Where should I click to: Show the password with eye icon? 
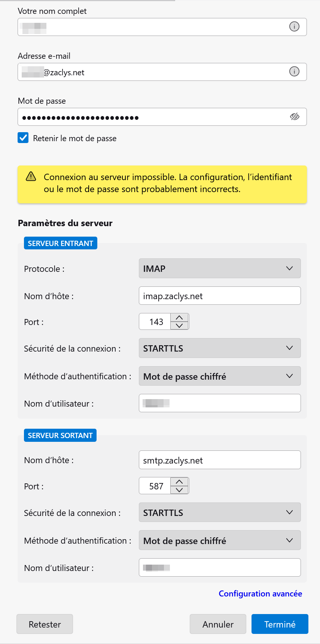[x=295, y=117]
